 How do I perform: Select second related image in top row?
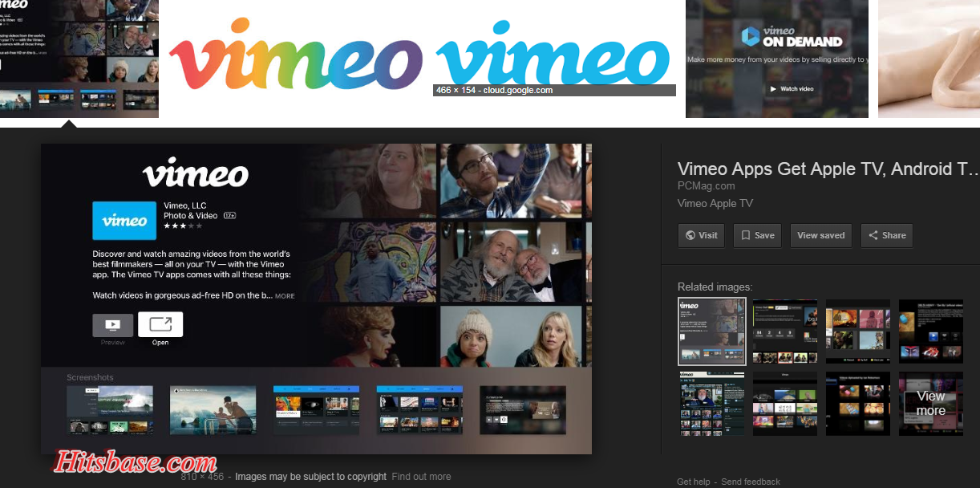(785, 331)
